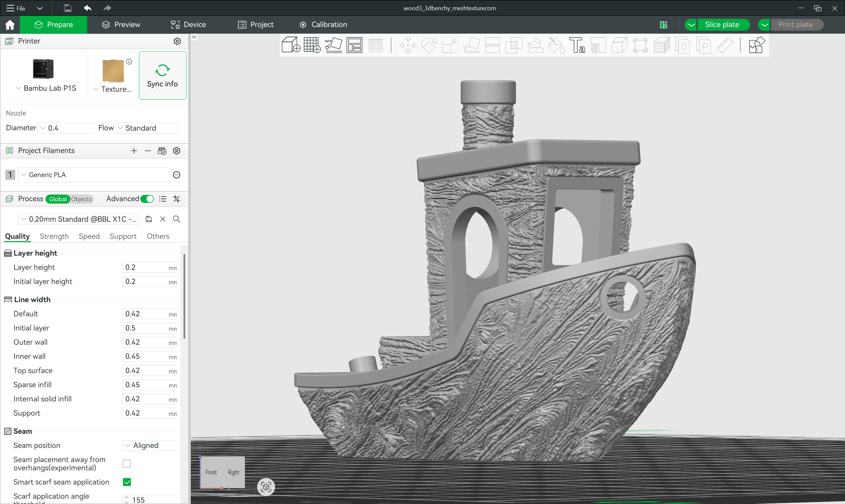Screen dimensions: 845x504
Task: Select the Scale tool icon
Action: coord(450,45)
